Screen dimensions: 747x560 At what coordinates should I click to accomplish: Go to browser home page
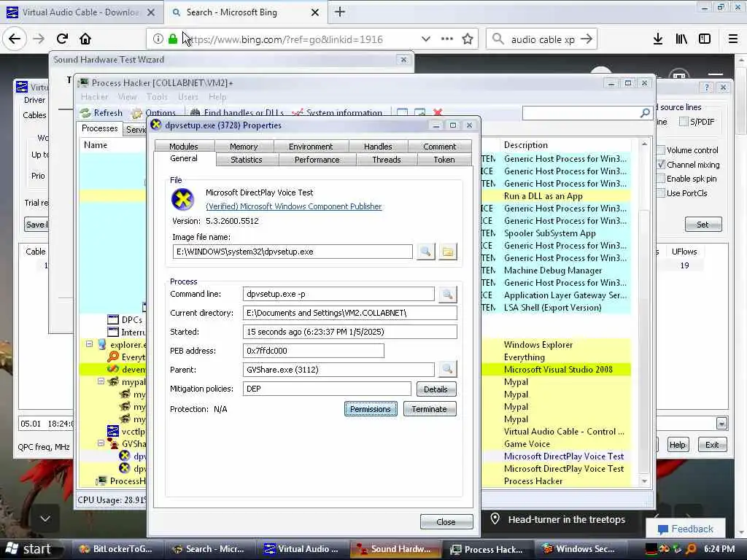point(85,39)
